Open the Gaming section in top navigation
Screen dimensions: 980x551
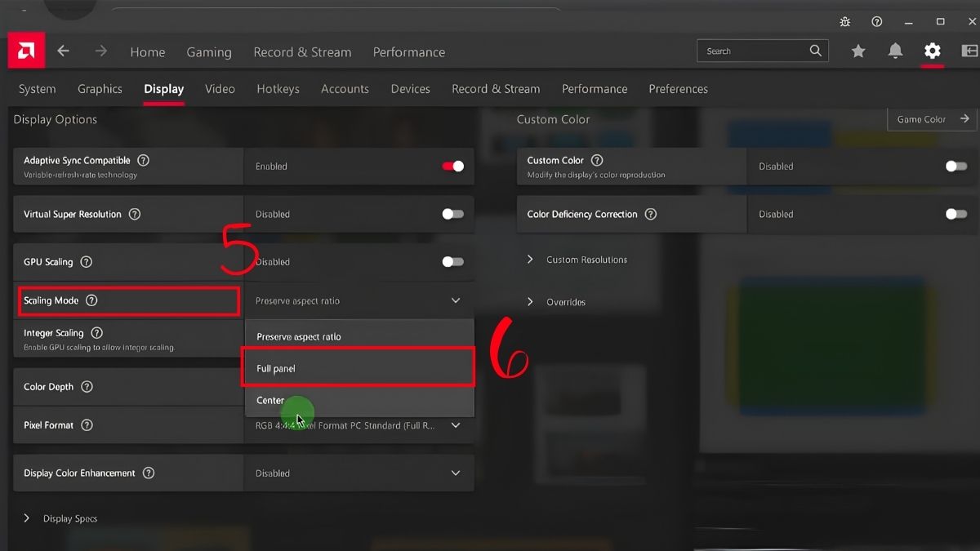(x=209, y=51)
